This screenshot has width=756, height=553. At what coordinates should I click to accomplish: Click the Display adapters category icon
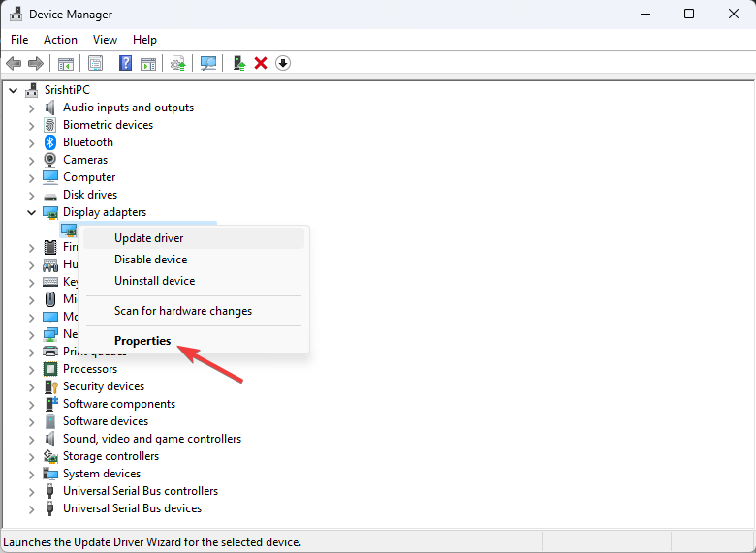(x=50, y=212)
